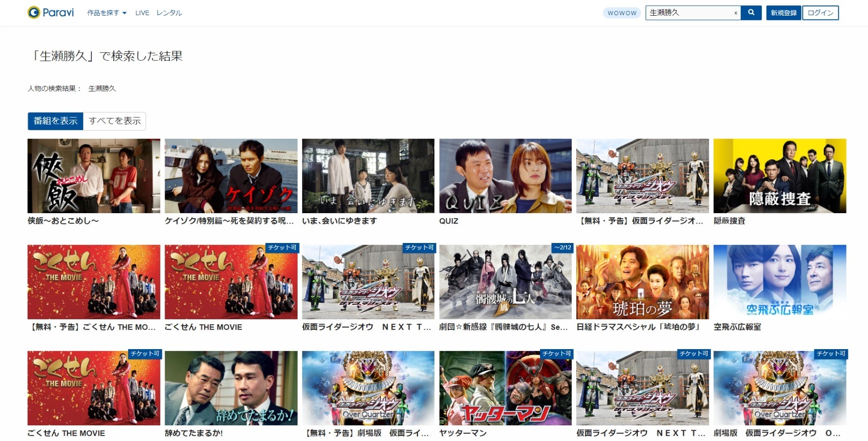Viewport: 868px width, 441px height.
Task: Open the ケイゾク/特別篇 thumbnail
Action: tap(231, 176)
